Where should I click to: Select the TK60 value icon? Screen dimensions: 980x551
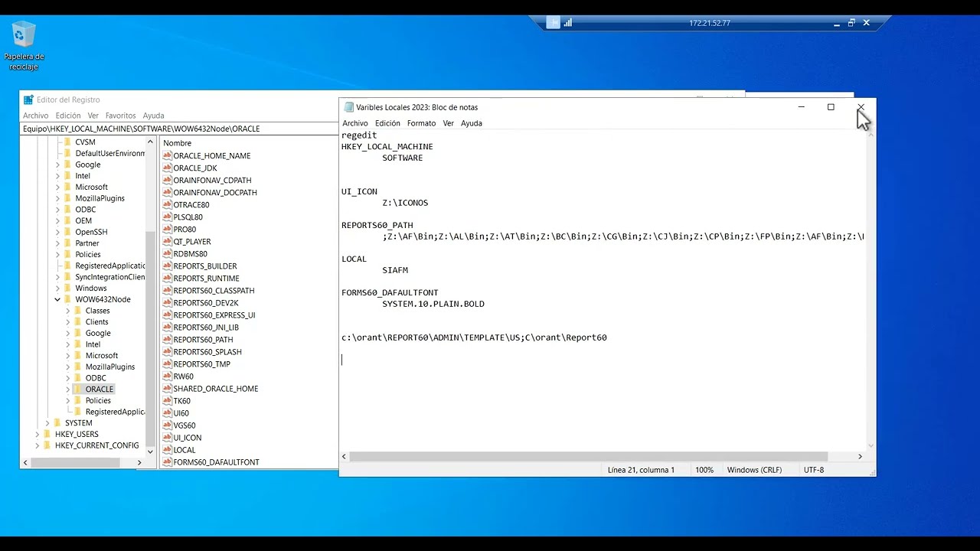[x=167, y=400]
